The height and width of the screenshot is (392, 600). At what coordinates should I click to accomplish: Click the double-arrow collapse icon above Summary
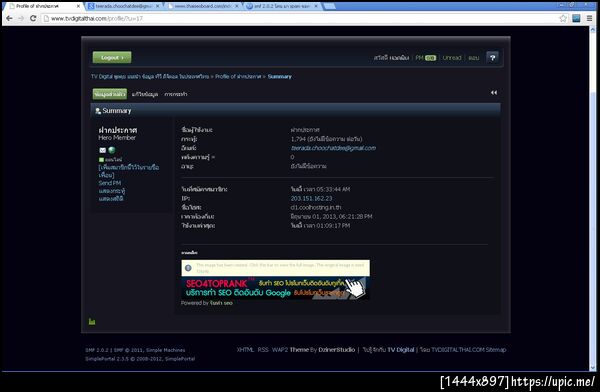point(494,93)
